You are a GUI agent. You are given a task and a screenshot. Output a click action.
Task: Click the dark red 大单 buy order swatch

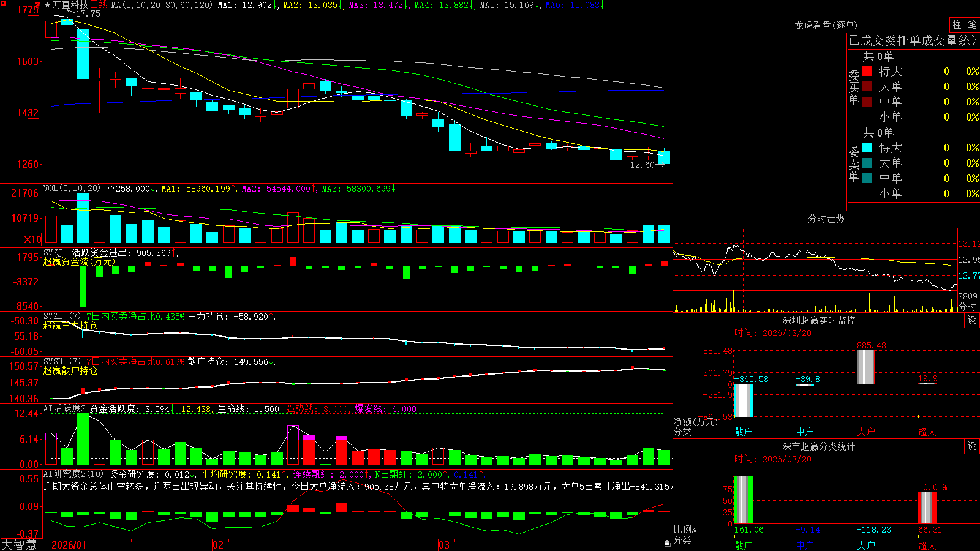pos(867,86)
